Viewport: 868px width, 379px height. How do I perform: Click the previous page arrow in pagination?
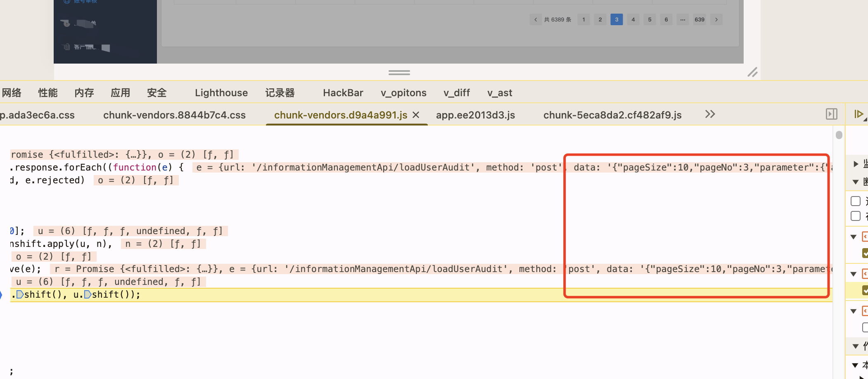(x=536, y=19)
